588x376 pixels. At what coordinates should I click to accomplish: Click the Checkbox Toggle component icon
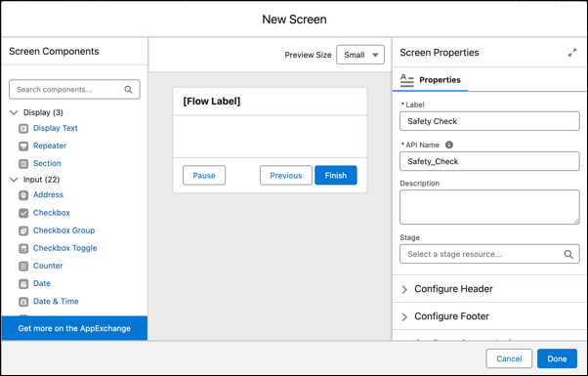23,248
